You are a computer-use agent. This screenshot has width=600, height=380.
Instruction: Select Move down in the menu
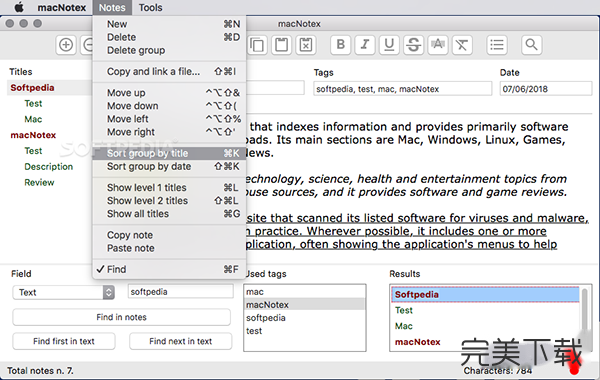click(169, 106)
